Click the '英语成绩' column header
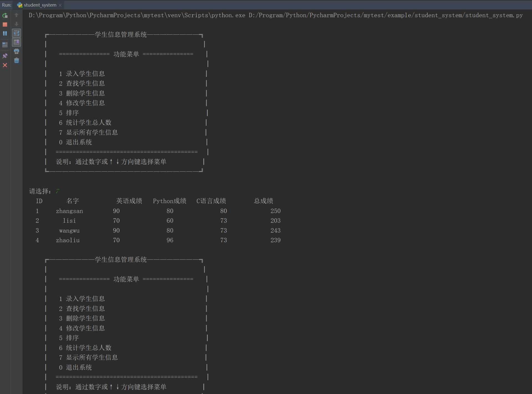The image size is (532, 394). [x=129, y=201]
